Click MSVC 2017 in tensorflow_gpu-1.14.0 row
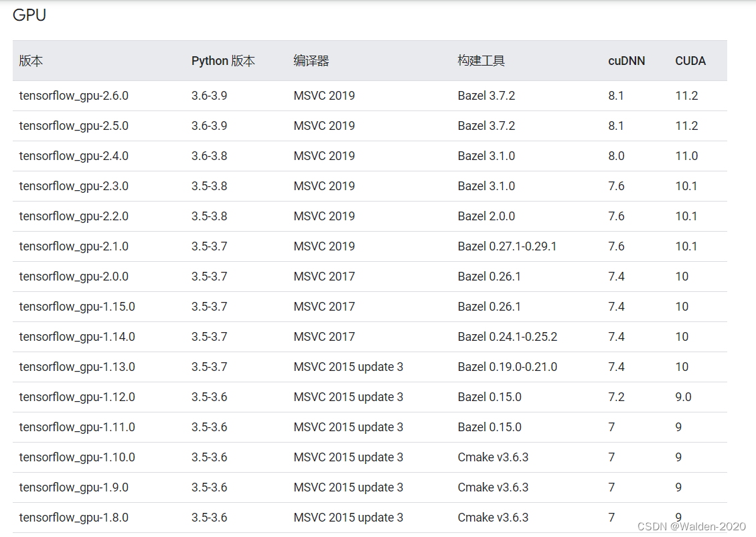 [324, 337]
